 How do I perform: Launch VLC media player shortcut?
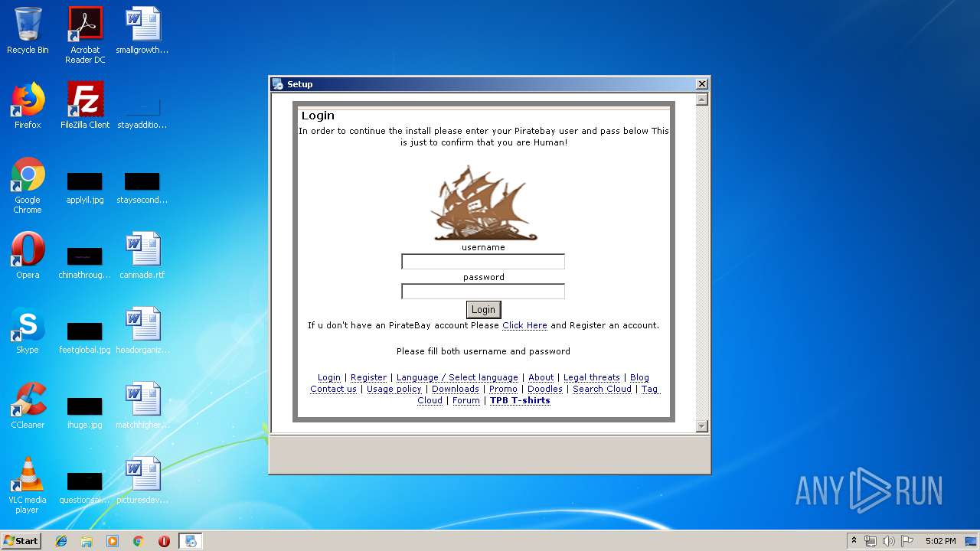click(28, 485)
